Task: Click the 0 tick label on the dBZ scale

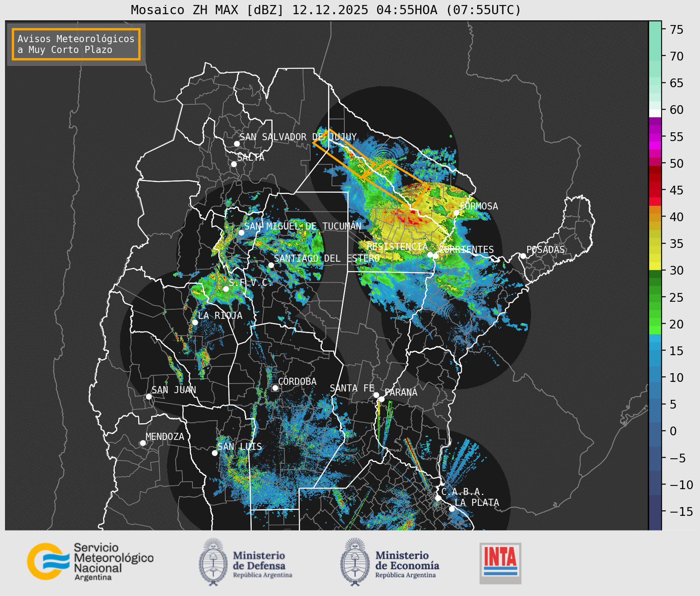Action: 673,431
